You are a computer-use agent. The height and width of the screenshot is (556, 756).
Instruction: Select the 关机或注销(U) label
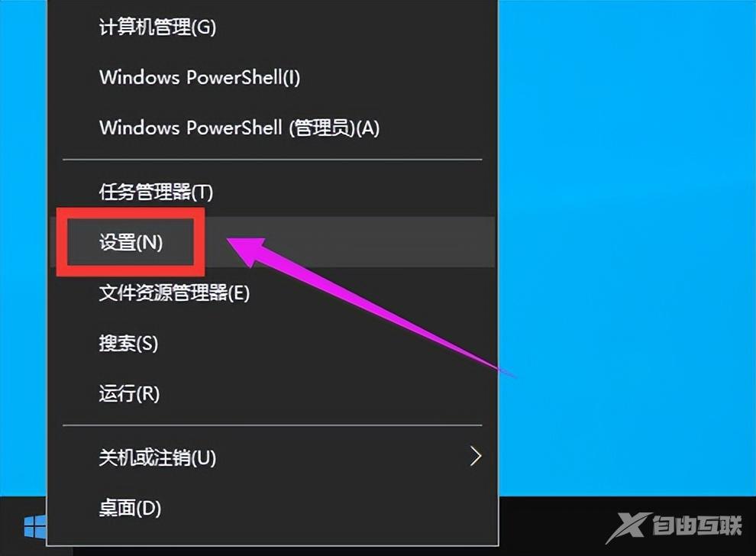tap(157, 457)
